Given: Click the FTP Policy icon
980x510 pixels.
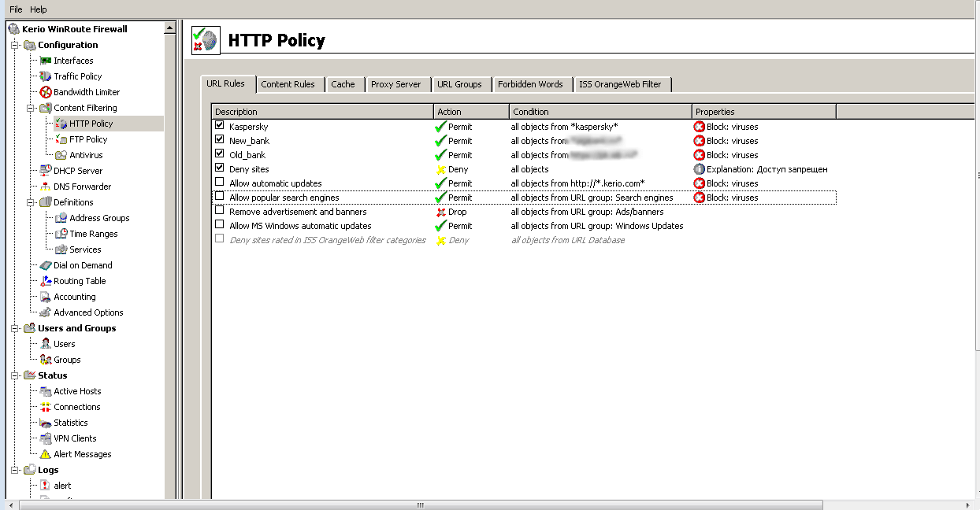Looking at the screenshot, I should pyautogui.click(x=61, y=139).
